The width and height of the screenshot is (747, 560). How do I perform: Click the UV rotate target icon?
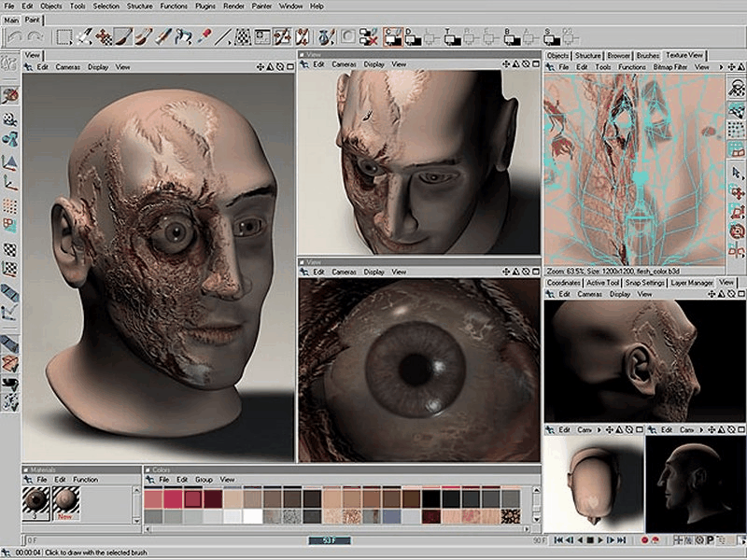[x=737, y=231]
